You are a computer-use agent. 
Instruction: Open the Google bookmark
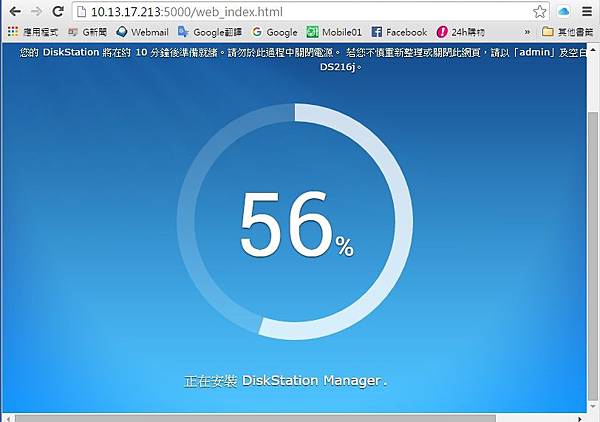[275, 32]
